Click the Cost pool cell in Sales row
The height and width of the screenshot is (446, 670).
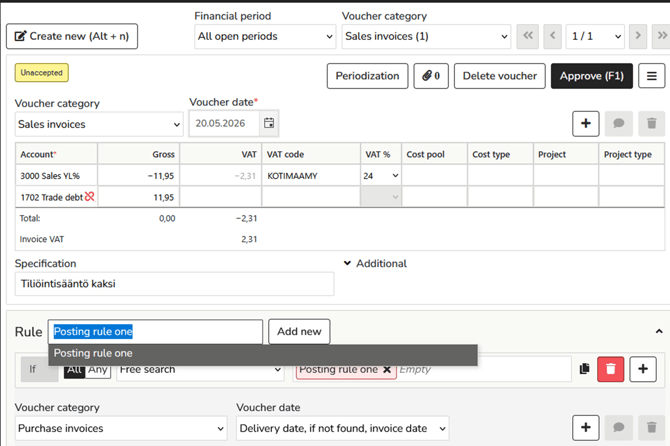coord(435,176)
